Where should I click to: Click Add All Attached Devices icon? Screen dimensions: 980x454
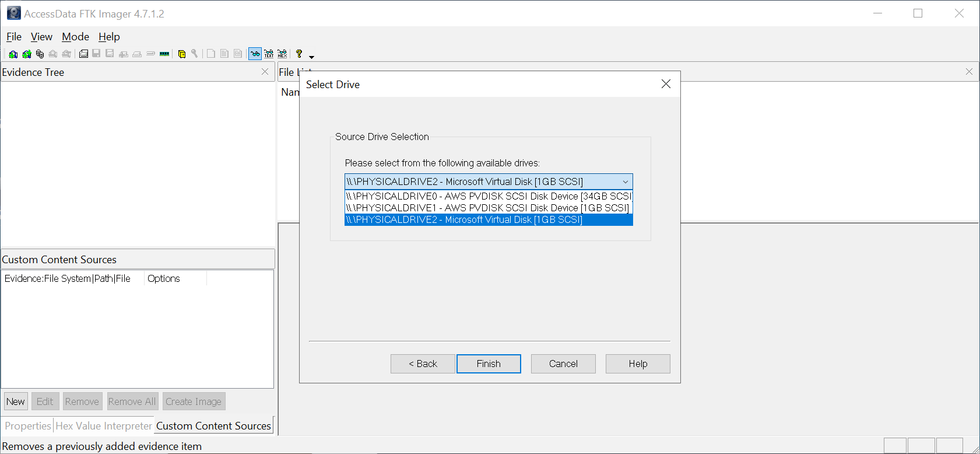(26, 54)
